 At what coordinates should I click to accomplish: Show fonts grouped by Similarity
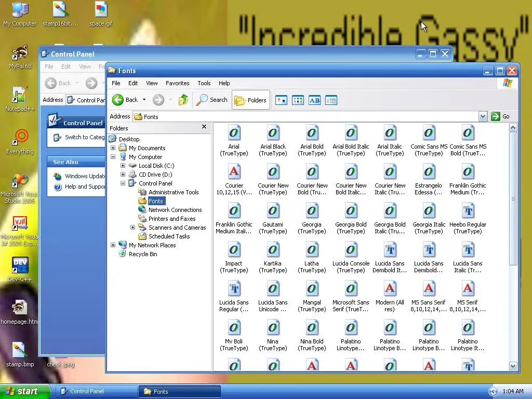pos(314,100)
